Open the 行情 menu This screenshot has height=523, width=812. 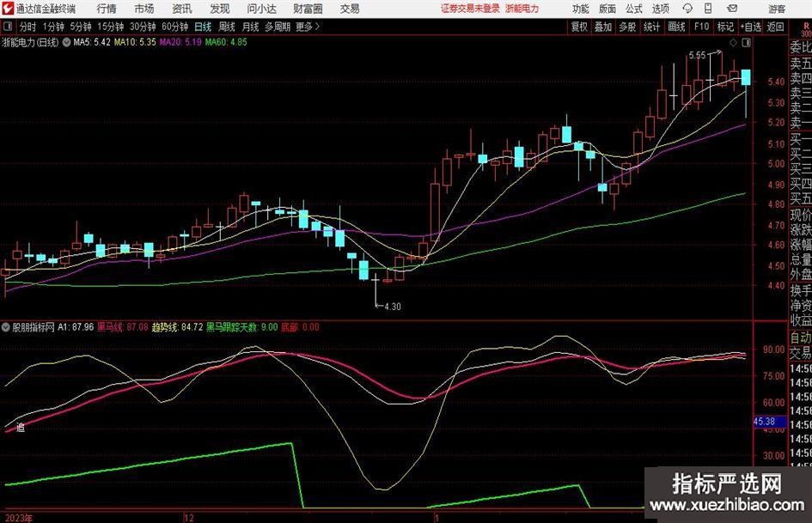coord(107,9)
